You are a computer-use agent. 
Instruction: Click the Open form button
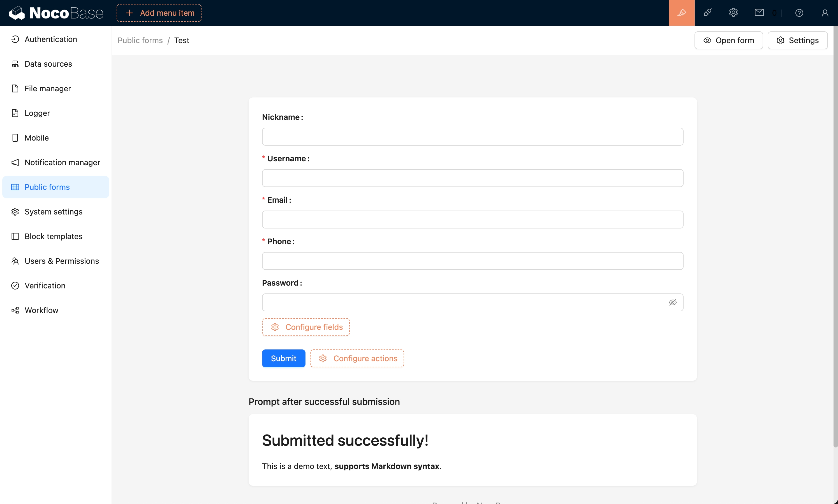coord(728,40)
